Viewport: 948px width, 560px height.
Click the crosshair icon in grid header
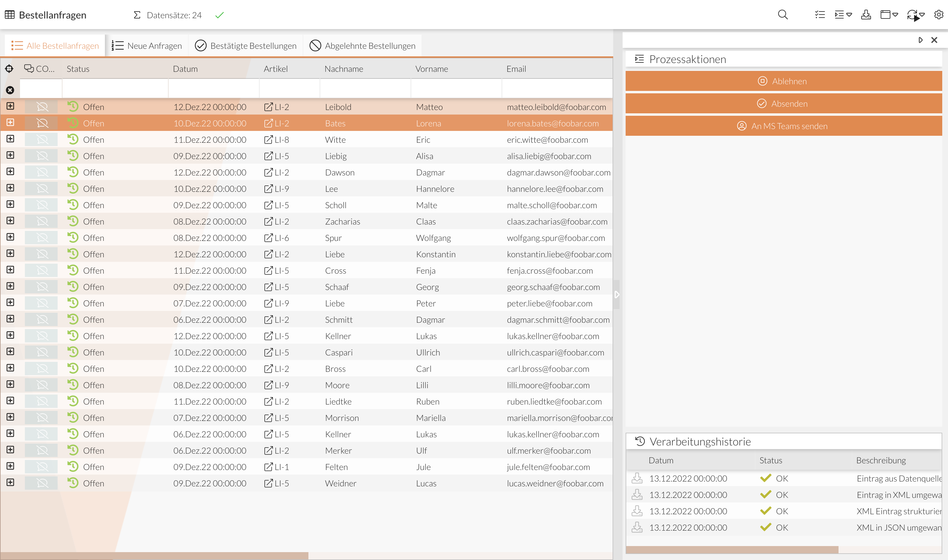click(x=9, y=69)
